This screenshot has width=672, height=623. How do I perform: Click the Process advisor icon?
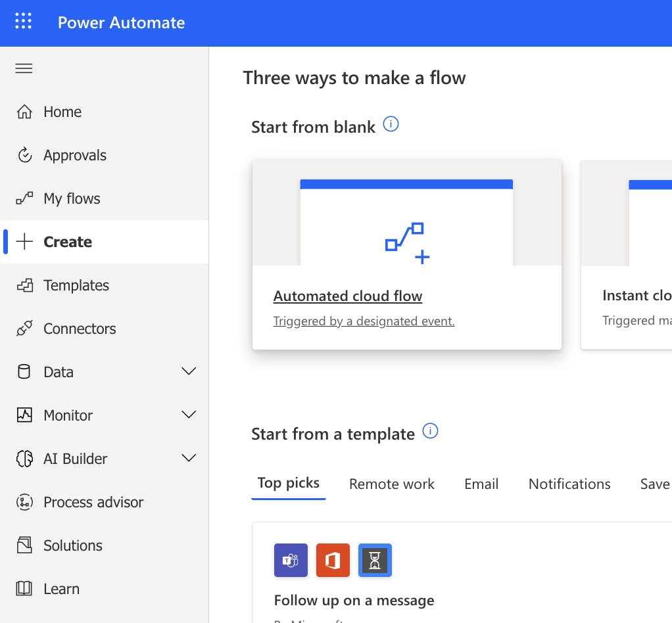24,502
